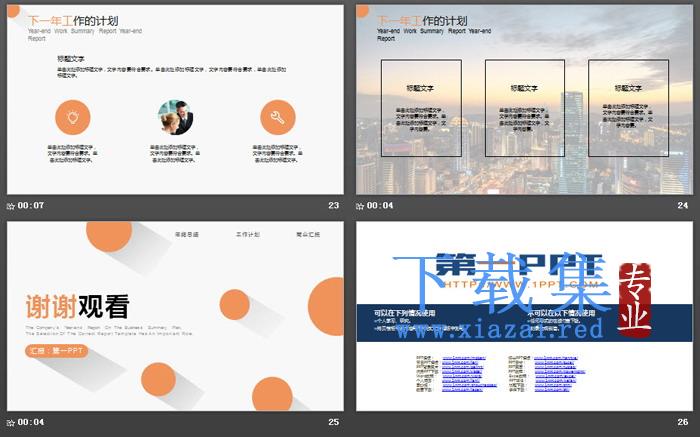
Task: Click transition star icon under slide 23
Action: [11, 206]
